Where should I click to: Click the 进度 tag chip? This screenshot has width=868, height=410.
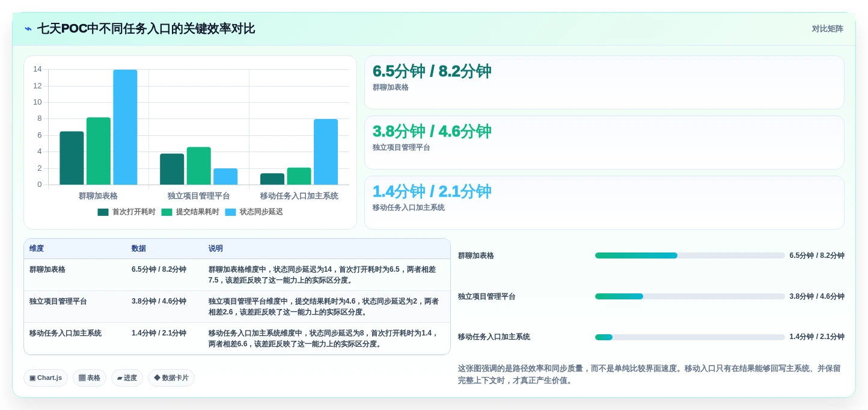coord(127,378)
